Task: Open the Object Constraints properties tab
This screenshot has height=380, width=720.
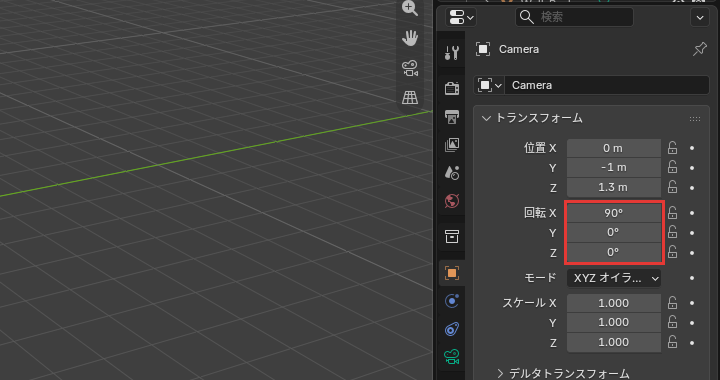Action: click(x=452, y=329)
